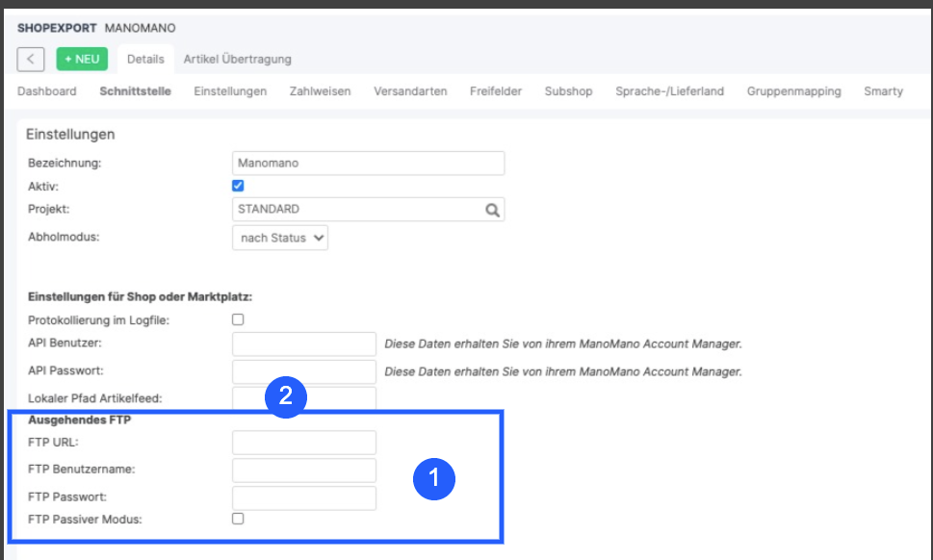Viewport: 933px width, 560px height.
Task: Open the Dashboard sub-tab
Action: coord(47,91)
